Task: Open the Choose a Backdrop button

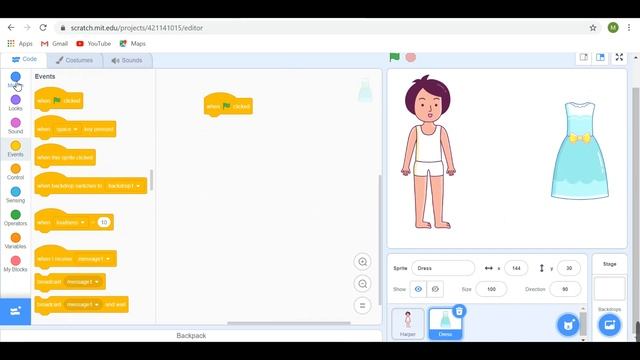Action: coord(609,325)
